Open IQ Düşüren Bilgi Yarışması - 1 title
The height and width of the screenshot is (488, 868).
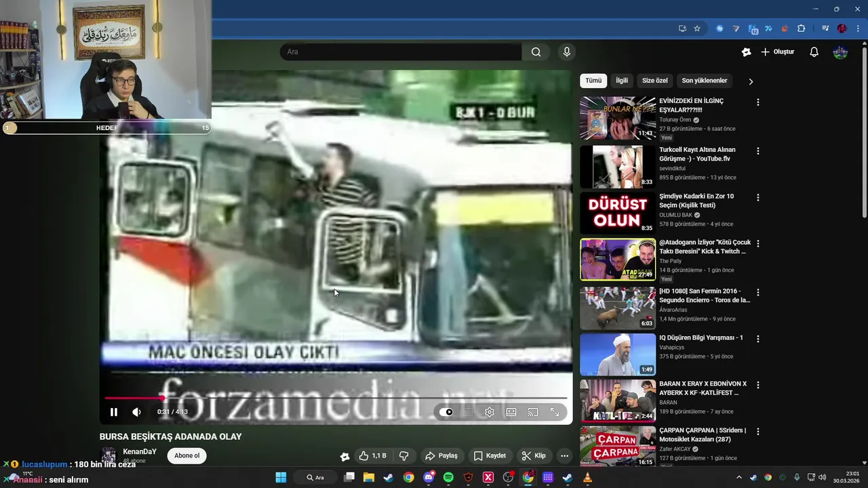tap(701, 338)
